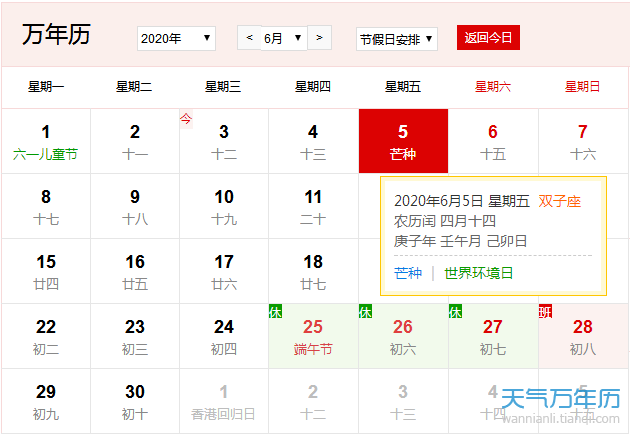Click 休 badge on June 25
Screen dimensions: 630x434
click(x=275, y=311)
